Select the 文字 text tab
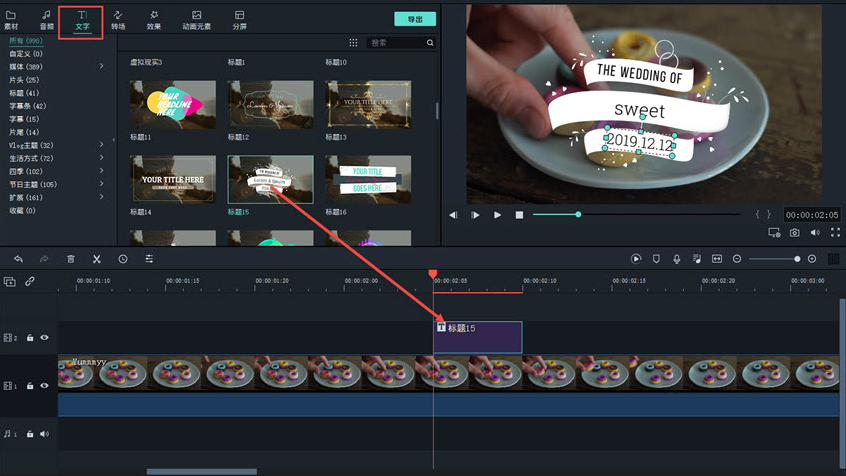This screenshot has width=846, height=476. tap(82, 21)
